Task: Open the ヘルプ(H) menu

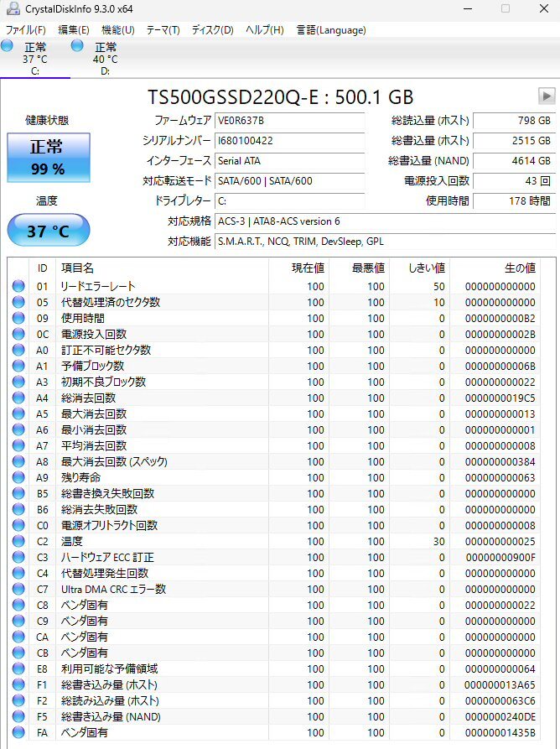Action: tap(264, 30)
